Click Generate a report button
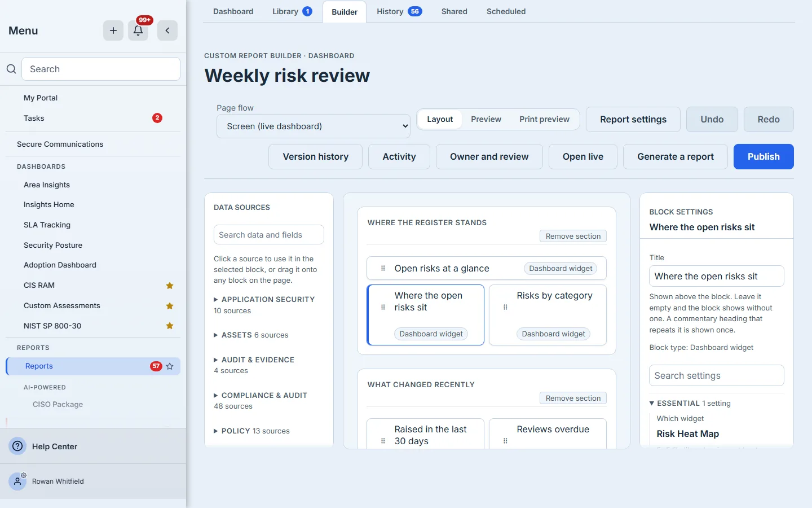Image resolution: width=812 pixels, height=508 pixels. [x=676, y=156]
